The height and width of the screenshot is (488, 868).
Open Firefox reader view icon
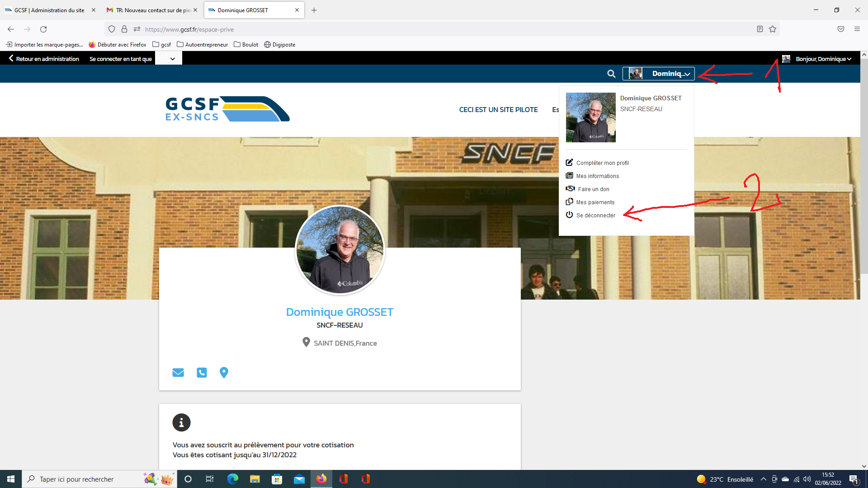coord(760,29)
